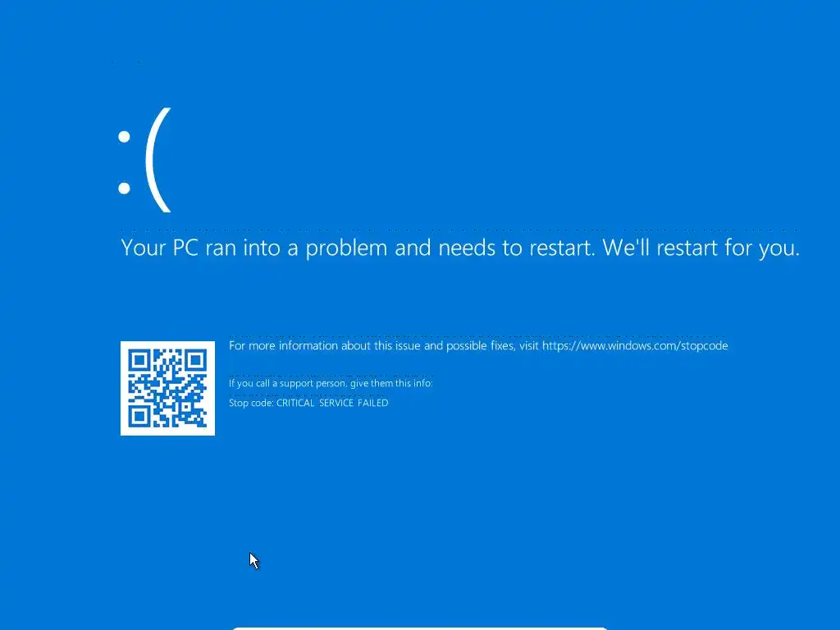Click the sad face emoticon
This screenshot has width=840, height=630.
pyautogui.click(x=144, y=160)
